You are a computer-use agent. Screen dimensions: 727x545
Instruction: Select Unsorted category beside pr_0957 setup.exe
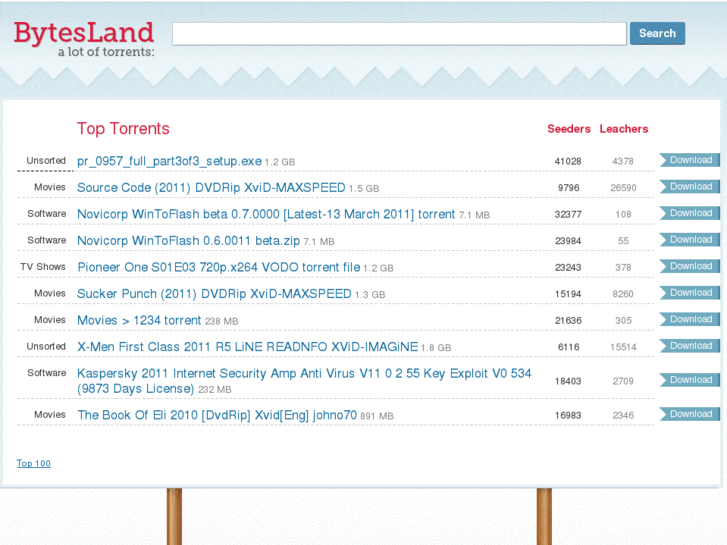(x=46, y=160)
